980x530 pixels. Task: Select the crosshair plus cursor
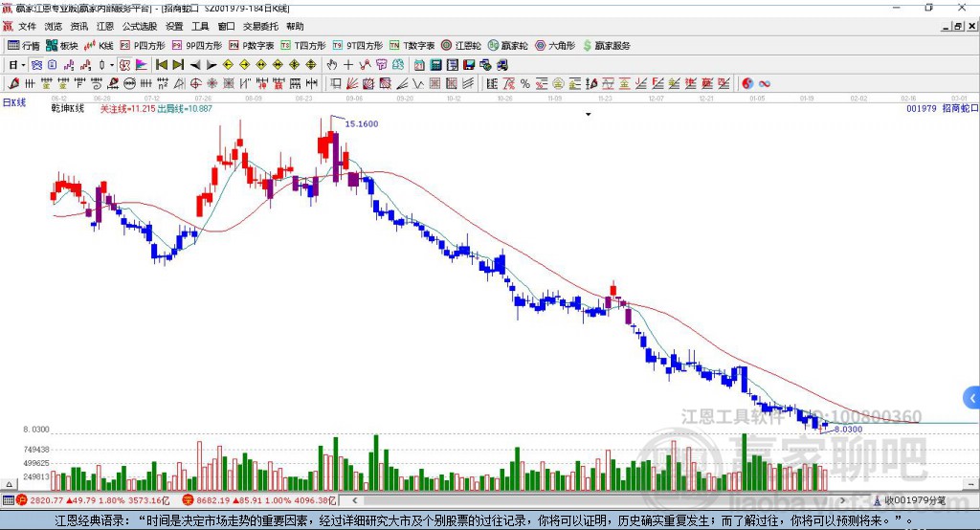pos(348,65)
